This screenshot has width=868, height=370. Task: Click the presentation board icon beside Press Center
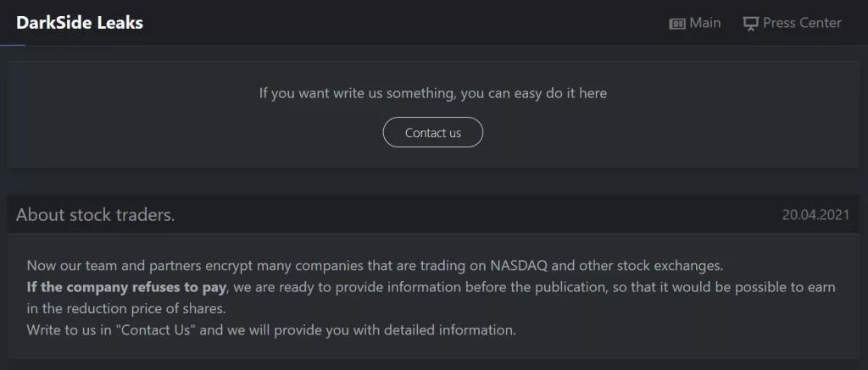click(750, 24)
